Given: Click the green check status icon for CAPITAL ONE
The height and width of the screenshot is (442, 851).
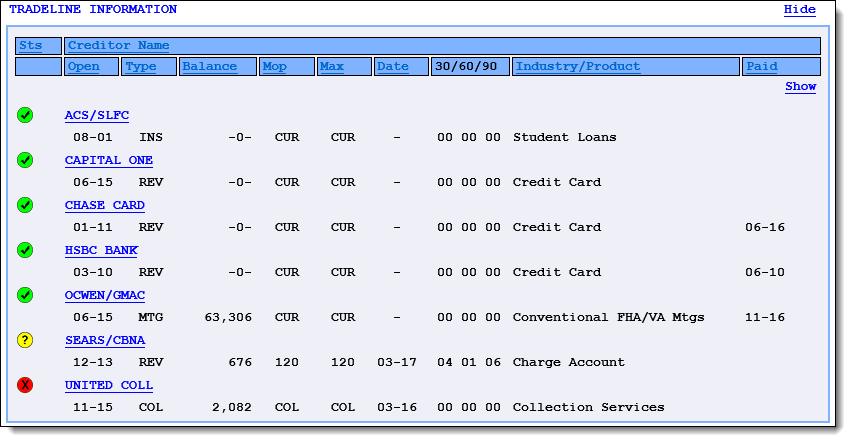Looking at the screenshot, I should [x=25, y=160].
